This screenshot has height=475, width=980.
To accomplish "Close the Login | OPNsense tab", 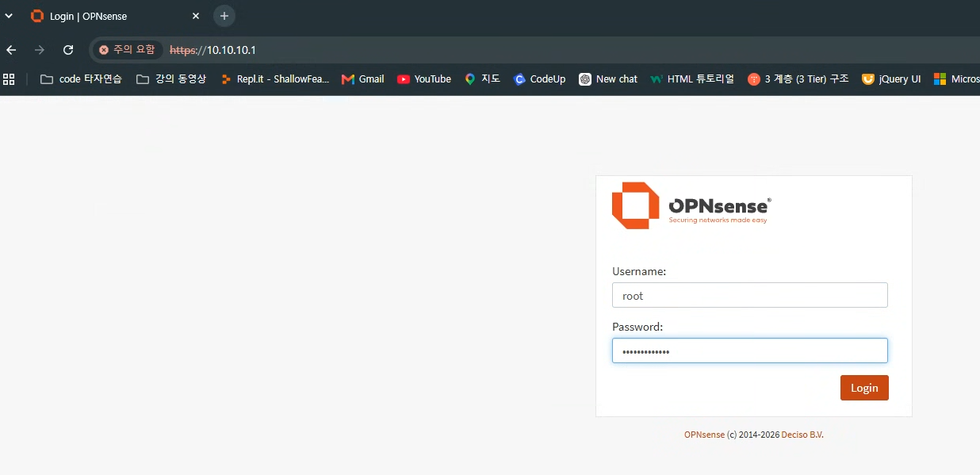I will pos(196,16).
